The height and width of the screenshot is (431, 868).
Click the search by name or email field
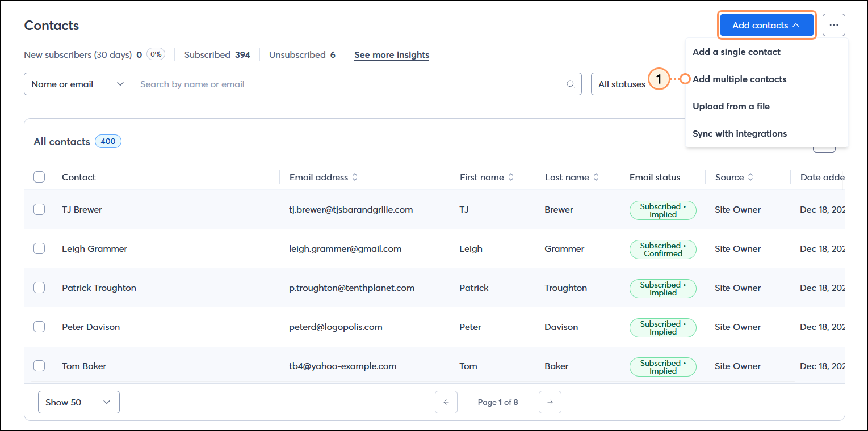(341, 83)
